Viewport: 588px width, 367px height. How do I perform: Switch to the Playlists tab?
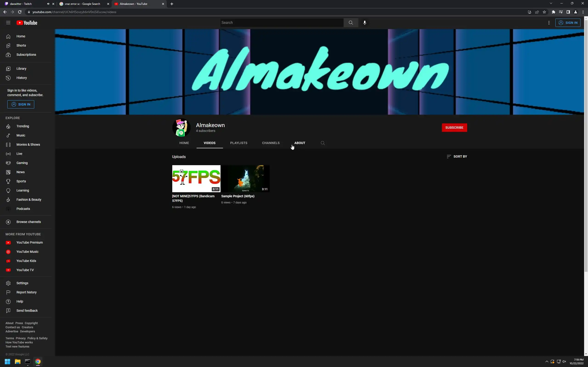pos(239,143)
